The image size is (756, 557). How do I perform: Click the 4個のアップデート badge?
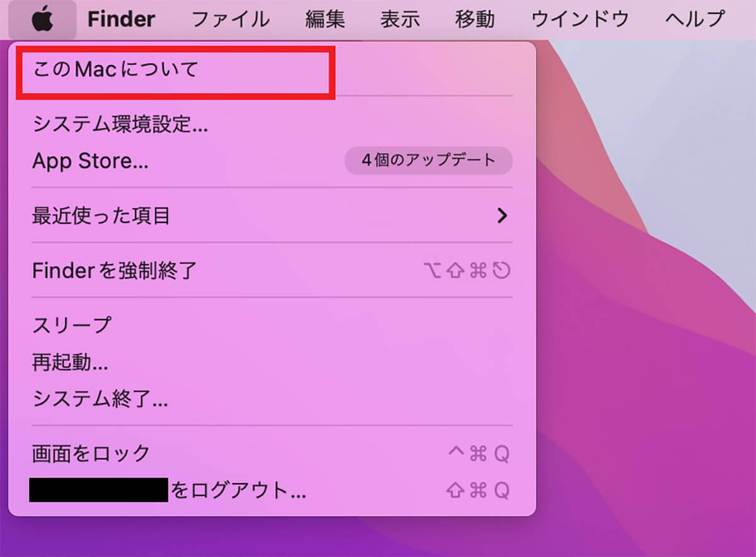[428, 161]
